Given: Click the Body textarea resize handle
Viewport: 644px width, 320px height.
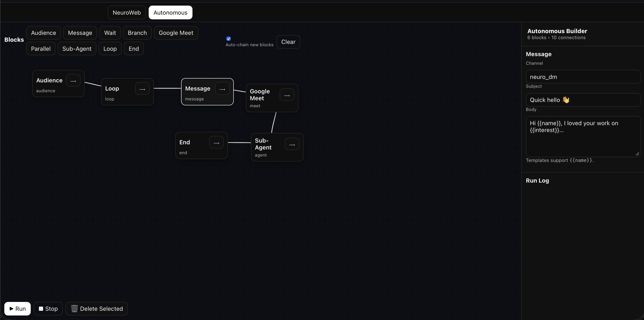Looking at the screenshot, I should coord(637,154).
